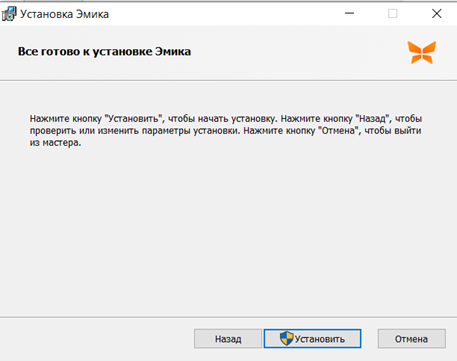Cancel setup with the Отмена button
457x361 pixels.
(411, 339)
